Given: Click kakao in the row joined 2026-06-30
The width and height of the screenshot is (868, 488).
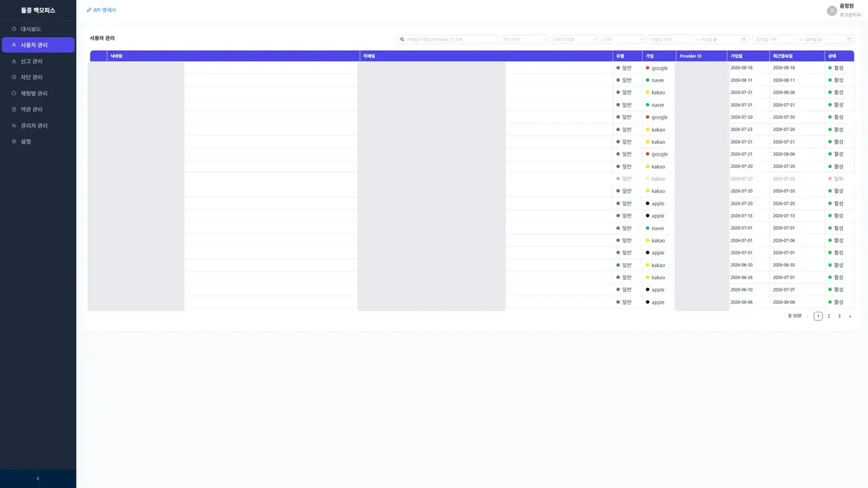Looking at the screenshot, I should [658, 265].
